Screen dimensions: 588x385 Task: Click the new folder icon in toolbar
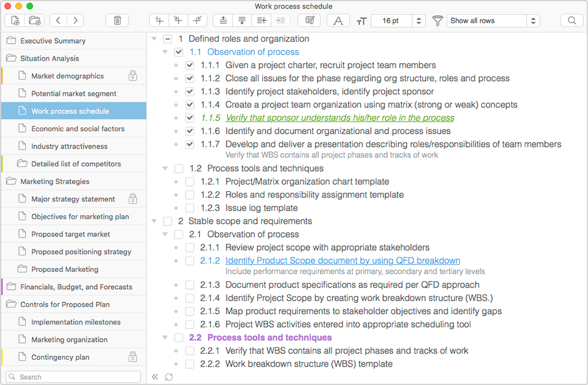tap(34, 21)
